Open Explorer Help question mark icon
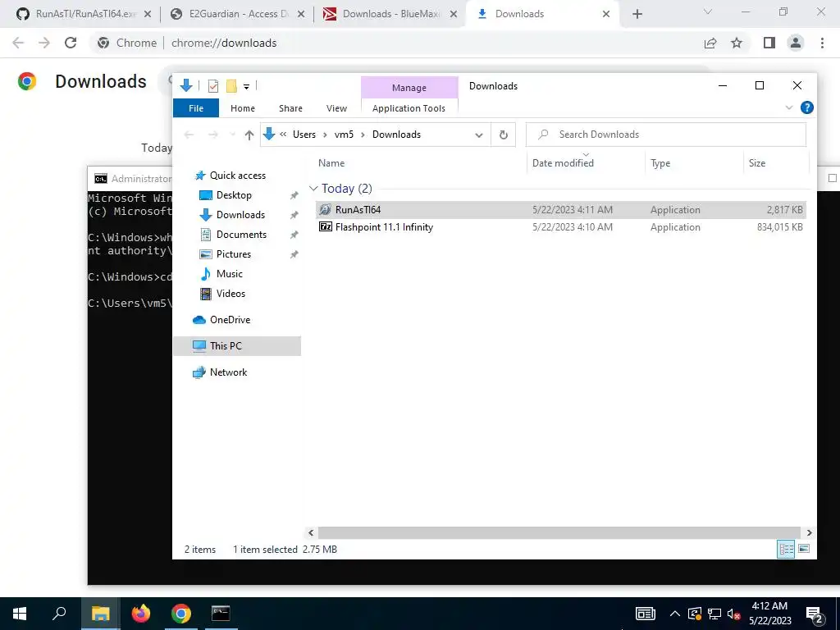The height and width of the screenshot is (630, 840). [x=806, y=107]
